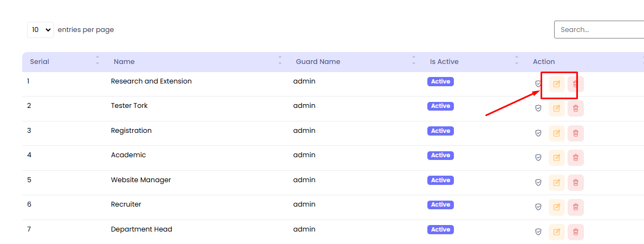Click Active badge for Research and Extension
The height and width of the screenshot is (244, 644).
click(440, 82)
